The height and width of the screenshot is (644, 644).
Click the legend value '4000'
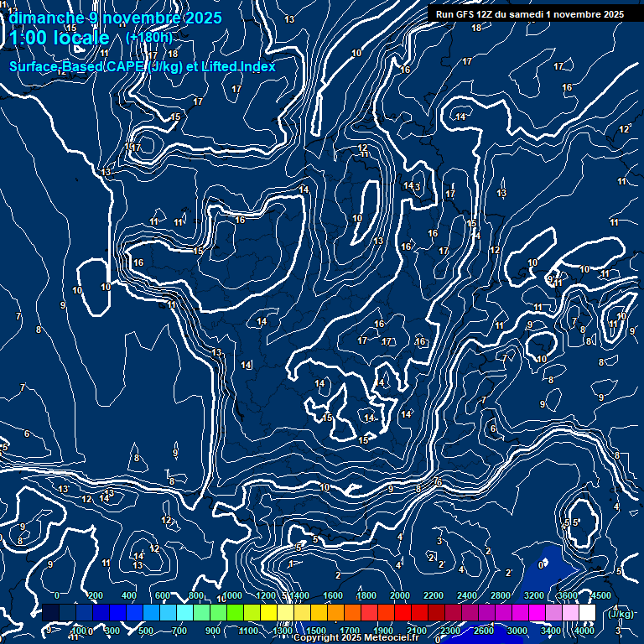[584, 631]
